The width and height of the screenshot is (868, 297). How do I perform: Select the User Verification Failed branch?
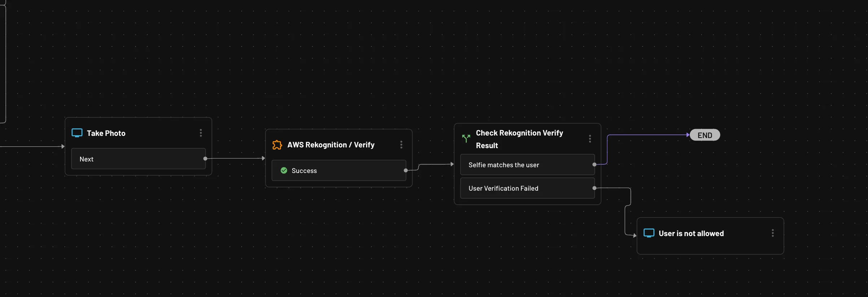(527, 188)
